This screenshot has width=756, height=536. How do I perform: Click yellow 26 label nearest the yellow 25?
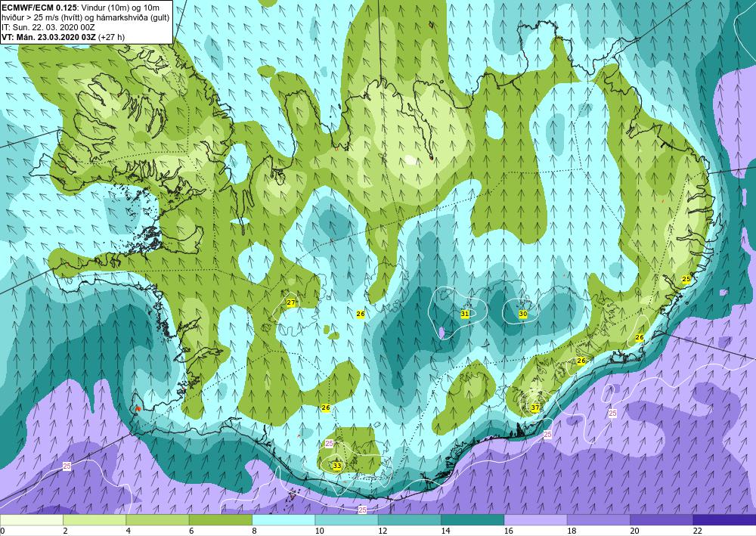coord(640,337)
